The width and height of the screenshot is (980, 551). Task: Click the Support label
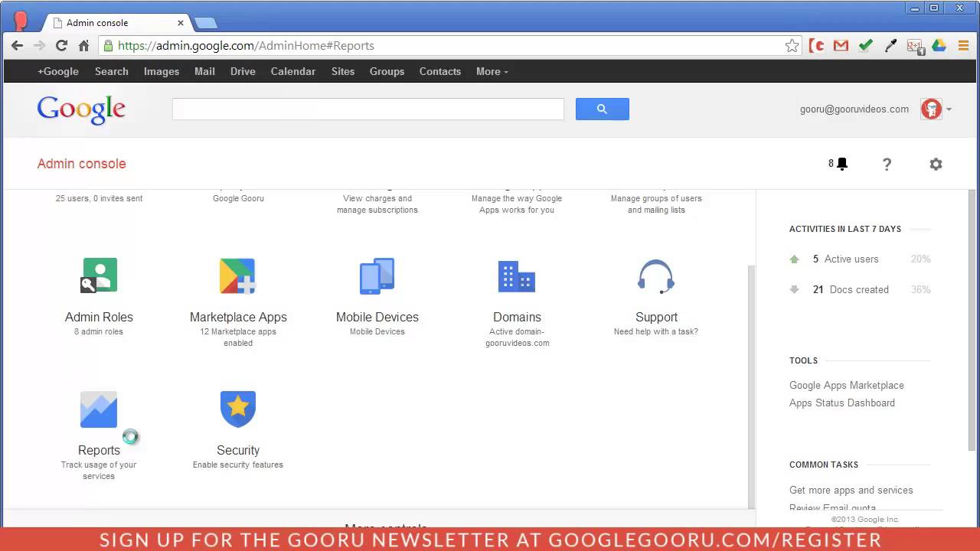(656, 318)
